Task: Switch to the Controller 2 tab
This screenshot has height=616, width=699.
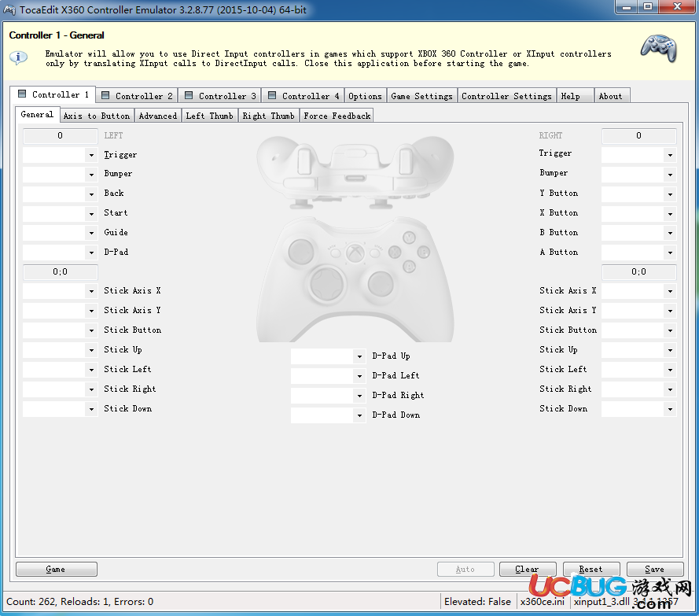Action: tap(137, 96)
